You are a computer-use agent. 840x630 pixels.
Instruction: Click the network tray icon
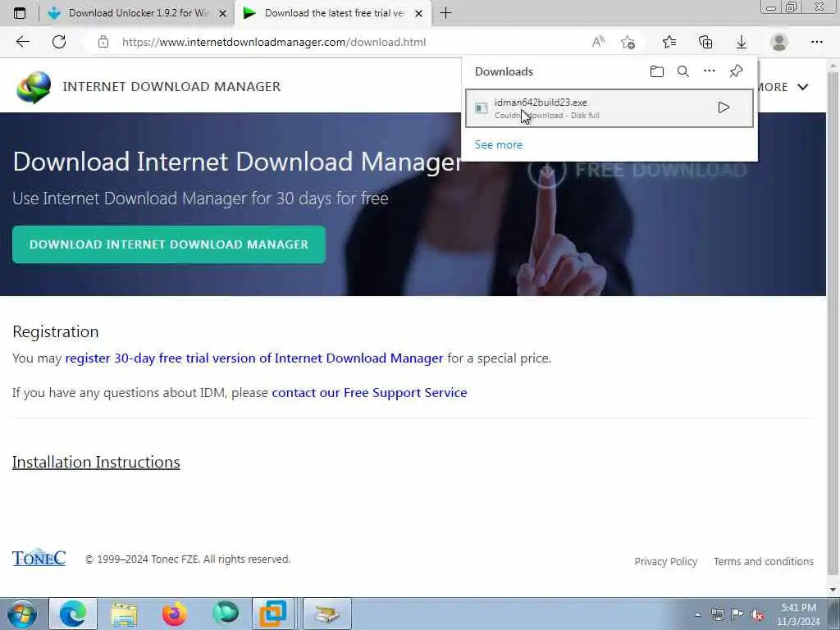[717, 614]
